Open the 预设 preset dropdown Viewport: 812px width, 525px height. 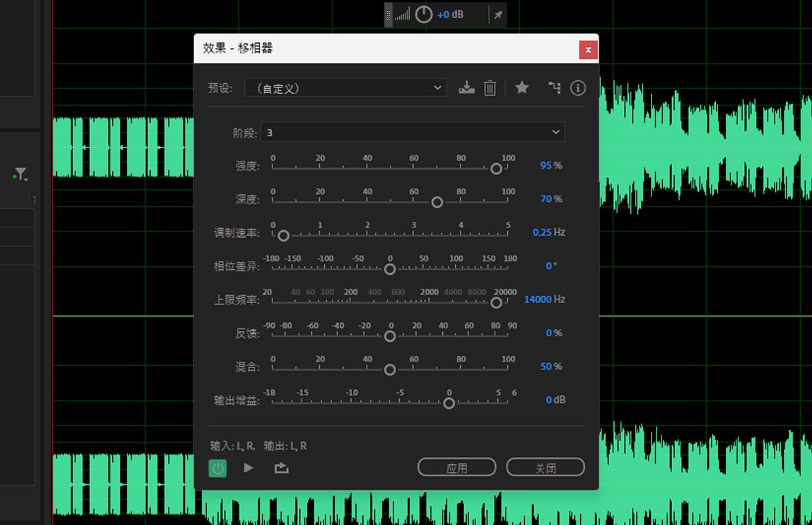coord(345,88)
